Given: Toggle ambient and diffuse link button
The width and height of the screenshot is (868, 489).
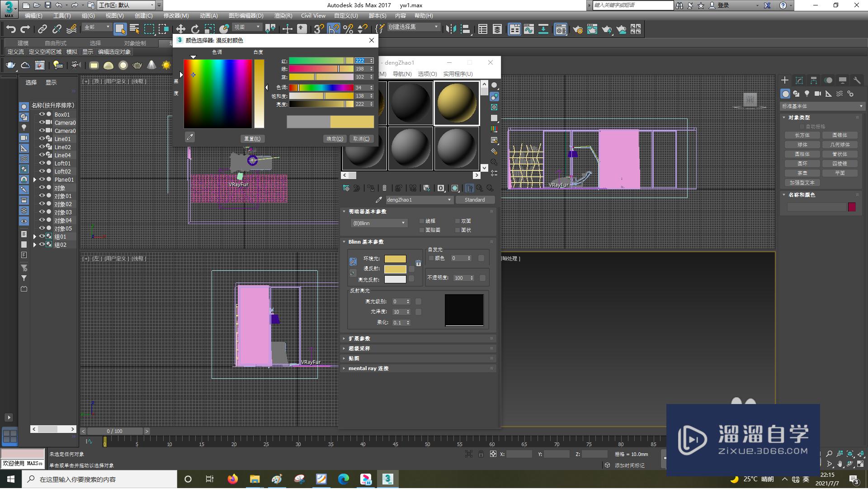Looking at the screenshot, I should (353, 262).
